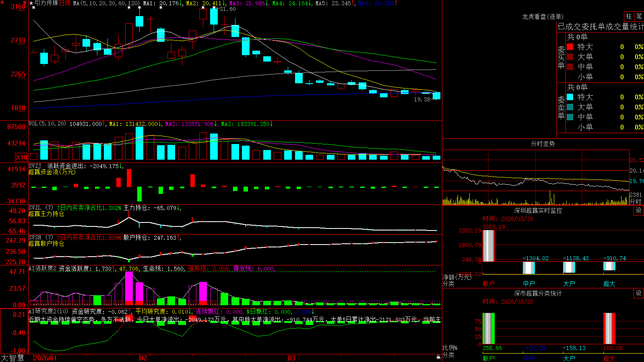Click the 龙虎看盘(逐单) title
This screenshot has height=362, width=644.
[x=543, y=16]
